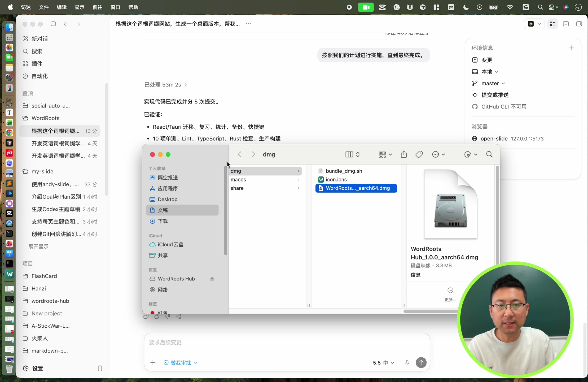Click the Finder tag icon
Viewport: 588px width, 382px height.
(419, 154)
